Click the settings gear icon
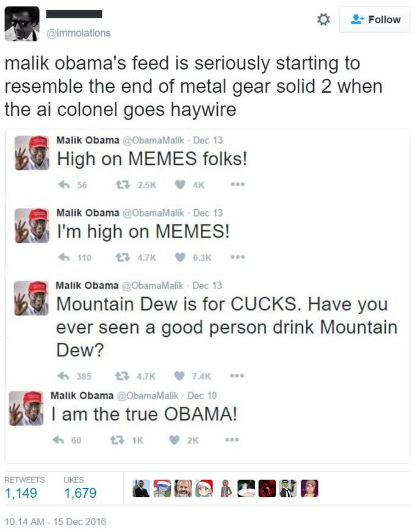This screenshot has width=415, height=532. (324, 20)
